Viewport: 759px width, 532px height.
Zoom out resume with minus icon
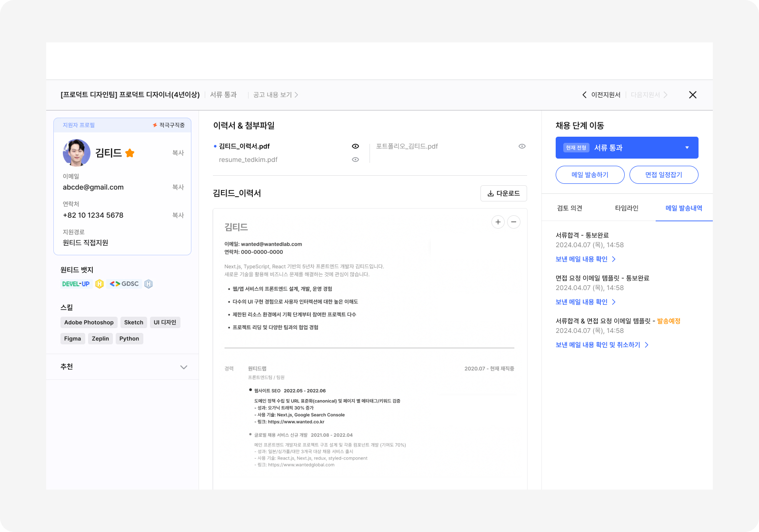pyautogui.click(x=514, y=222)
